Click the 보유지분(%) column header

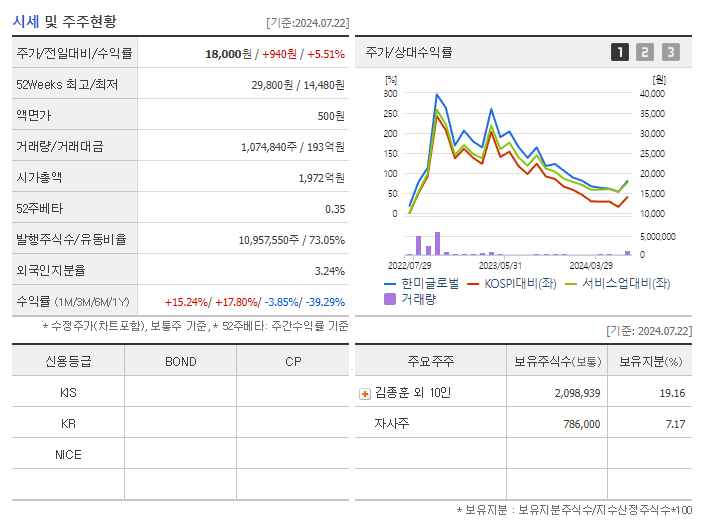tap(651, 361)
